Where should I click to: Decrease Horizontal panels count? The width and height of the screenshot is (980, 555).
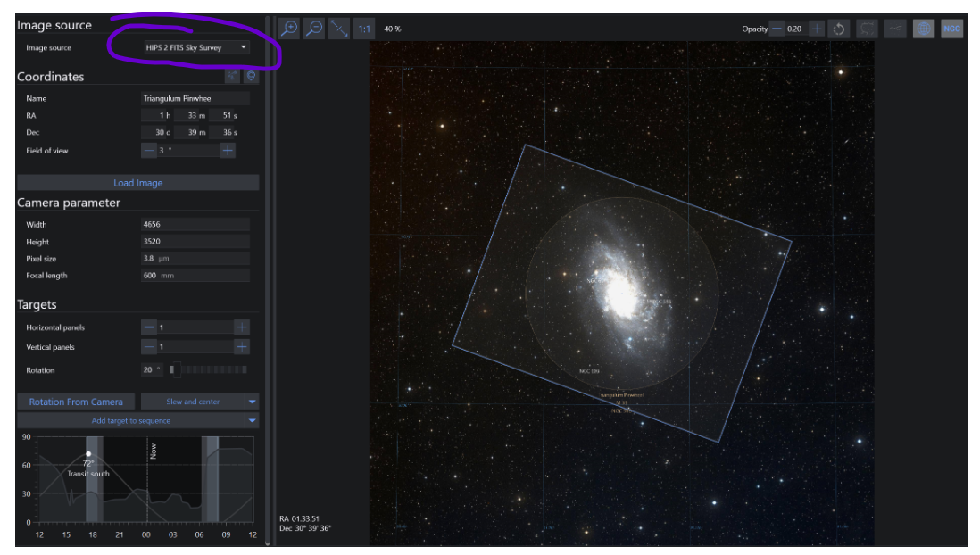[149, 327]
